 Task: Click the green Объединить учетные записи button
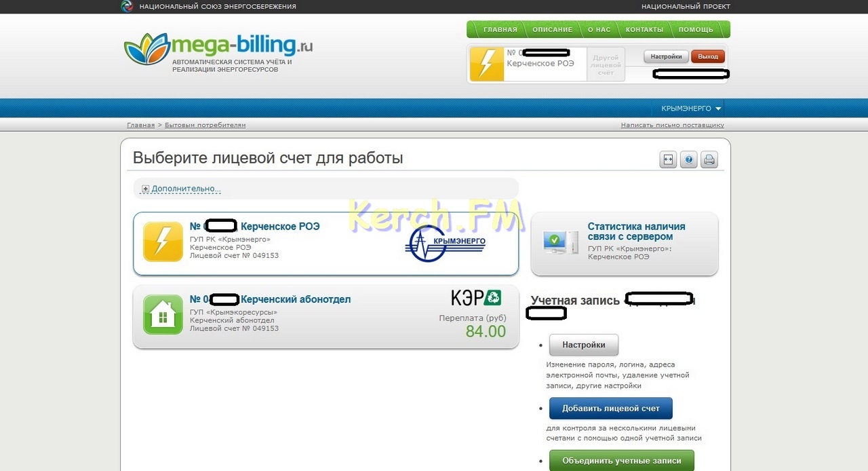pos(622,460)
